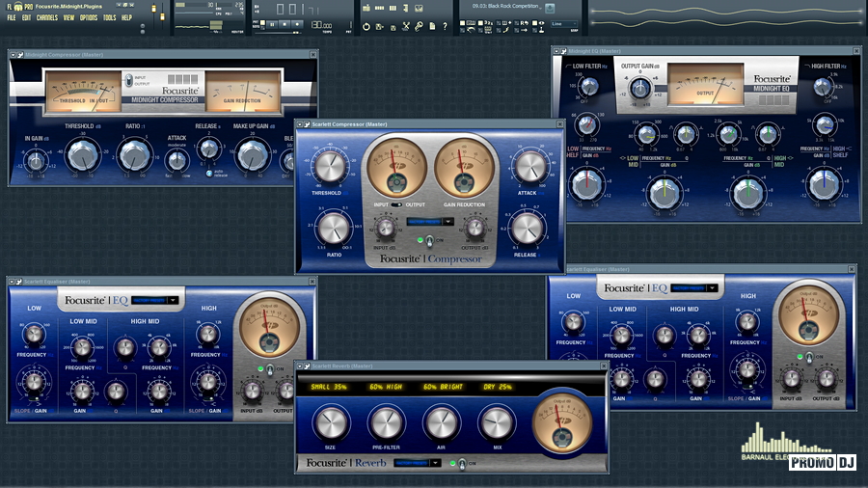
Task: Open Midnight Compressor window menu arrow
Action: 13,55
